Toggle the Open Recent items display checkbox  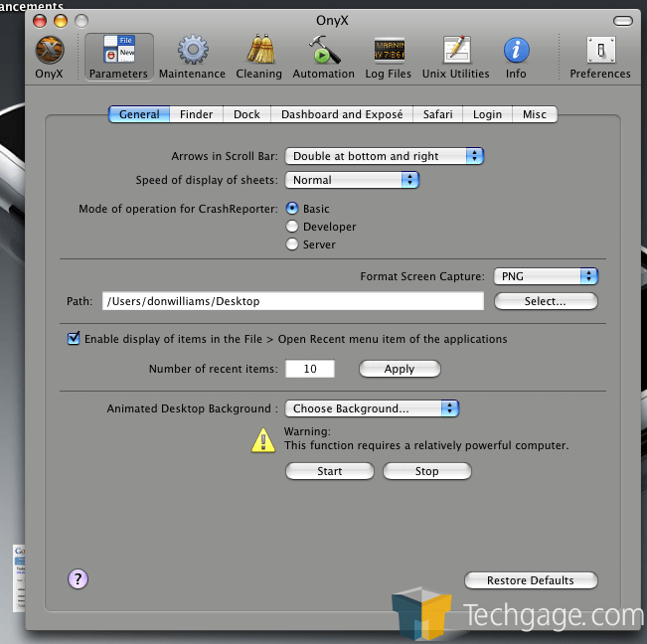coord(74,339)
